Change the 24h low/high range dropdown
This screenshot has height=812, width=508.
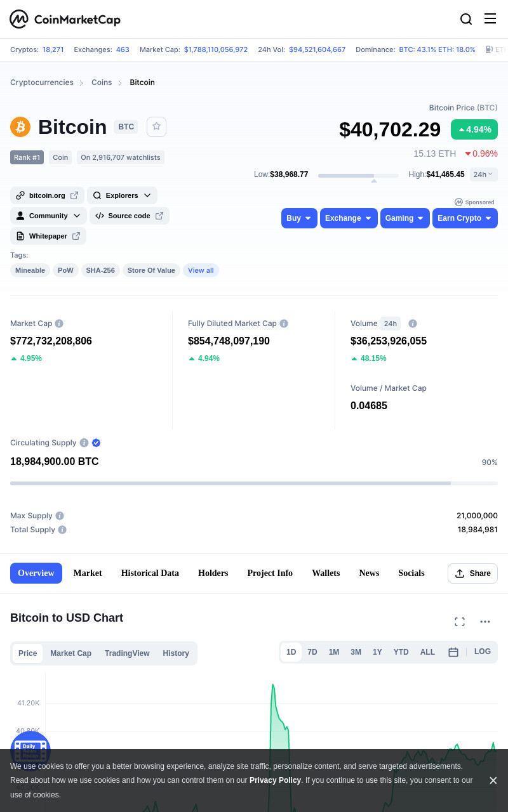click(x=484, y=174)
